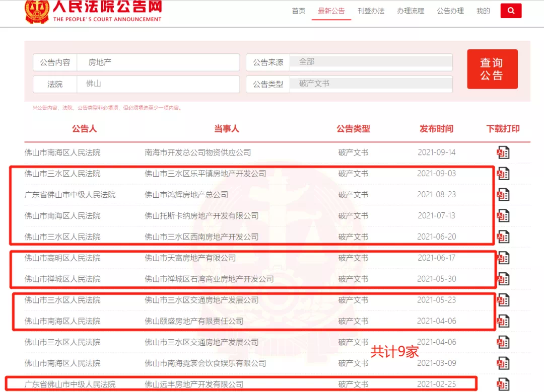Open the 刊登办法 navigation item
This screenshot has width=544, height=392.
point(371,11)
